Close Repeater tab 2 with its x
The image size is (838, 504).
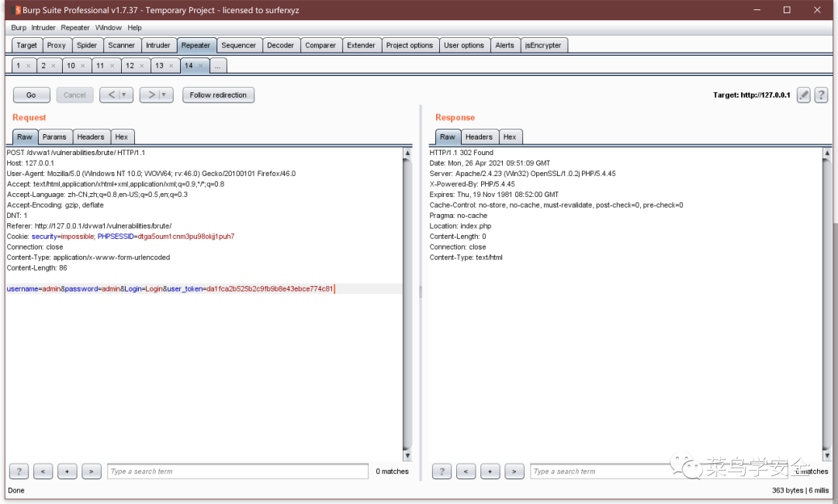tap(53, 66)
